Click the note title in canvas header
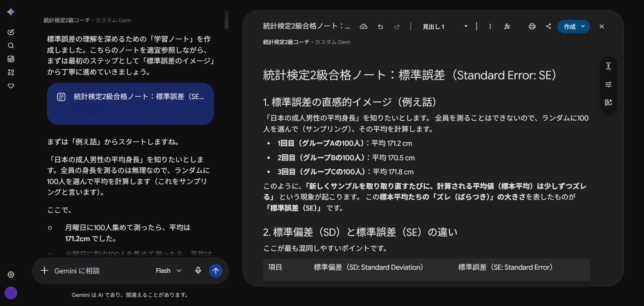Screen dimensions: 644x306 tap(307, 26)
